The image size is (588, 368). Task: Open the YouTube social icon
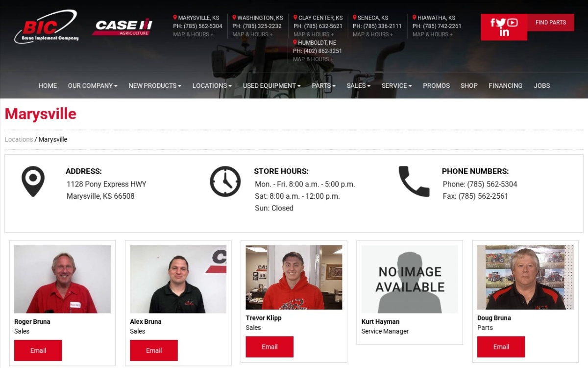point(513,23)
